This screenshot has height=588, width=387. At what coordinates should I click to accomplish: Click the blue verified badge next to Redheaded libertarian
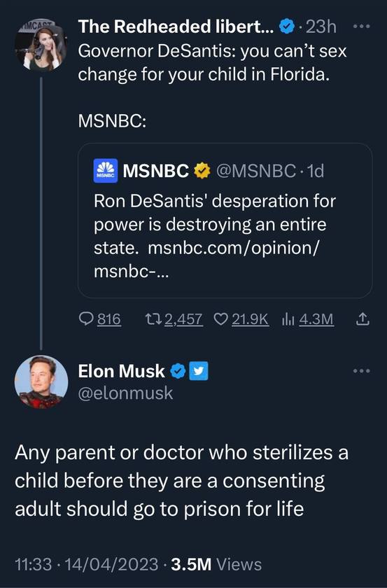(287, 27)
